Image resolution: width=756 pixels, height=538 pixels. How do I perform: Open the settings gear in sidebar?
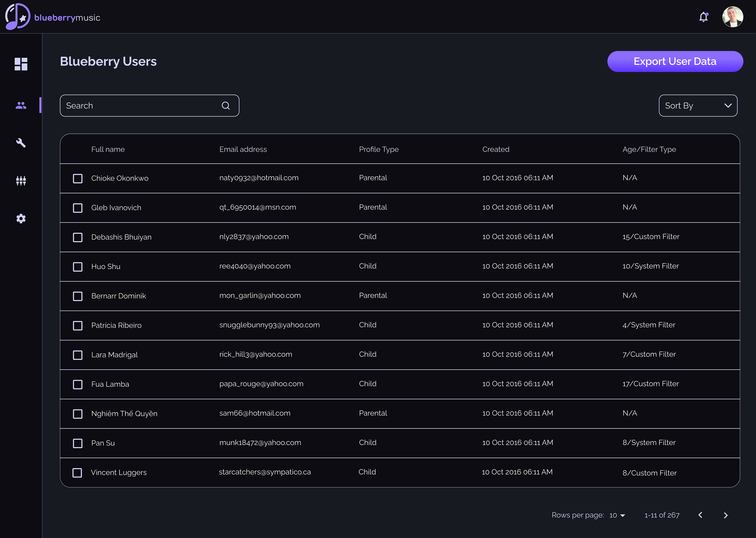click(x=21, y=218)
